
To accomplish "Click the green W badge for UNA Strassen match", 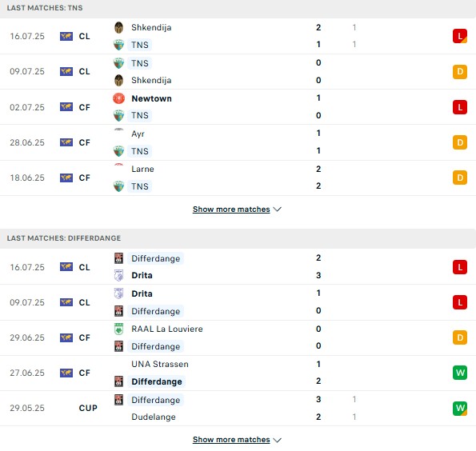I will pos(460,373).
